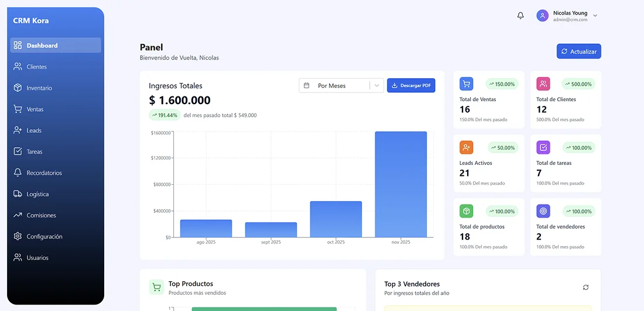Viewport: 644px width, 311px height.
Task: Click the nov 2025 bar in chart
Action: tap(400, 184)
